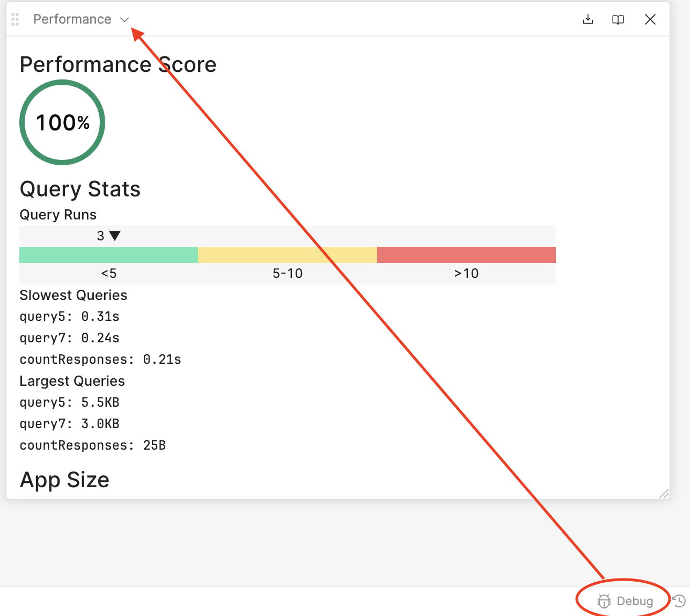This screenshot has height=616, width=690.
Task: Download the performance report
Action: [588, 19]
